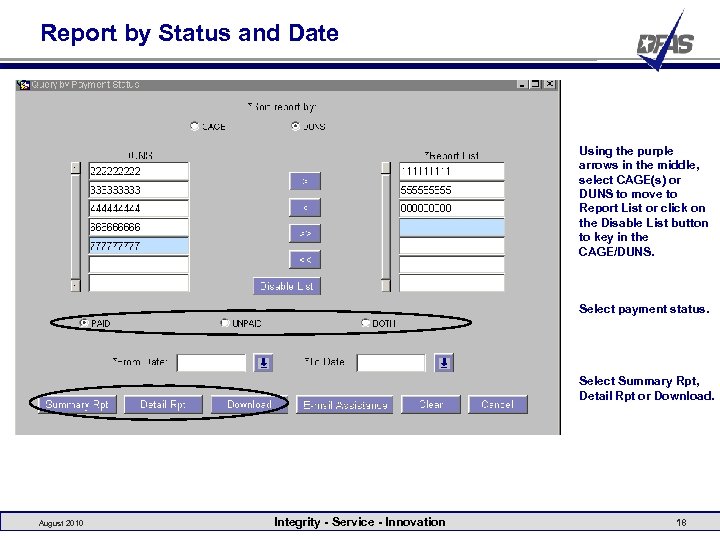The width and height of the screenshot is (720, 540).
Task: Click the single right arrow move button
Action: pyautogui.click(x=305, y=181)
